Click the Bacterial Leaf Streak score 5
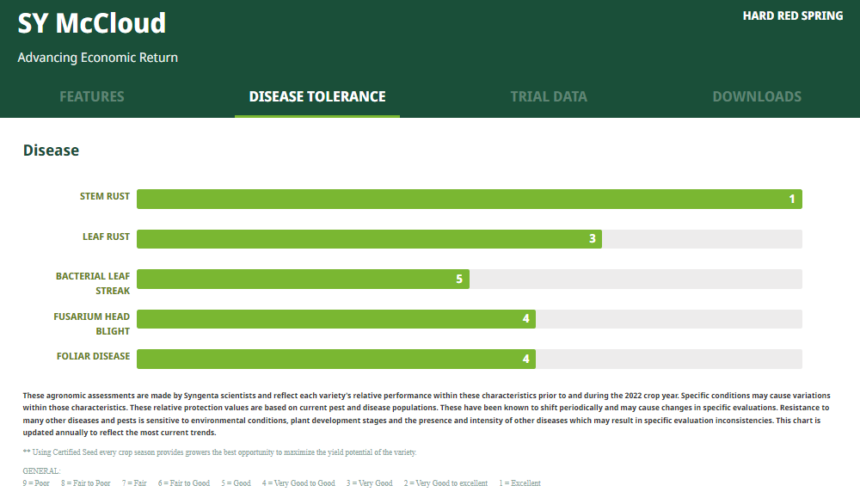This screenshot has height=504, width=860. pyautogui.click(x=459, y=280)
